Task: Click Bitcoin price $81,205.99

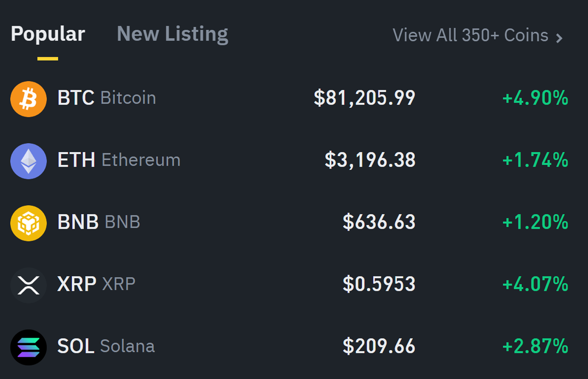Action: point(364,98)
